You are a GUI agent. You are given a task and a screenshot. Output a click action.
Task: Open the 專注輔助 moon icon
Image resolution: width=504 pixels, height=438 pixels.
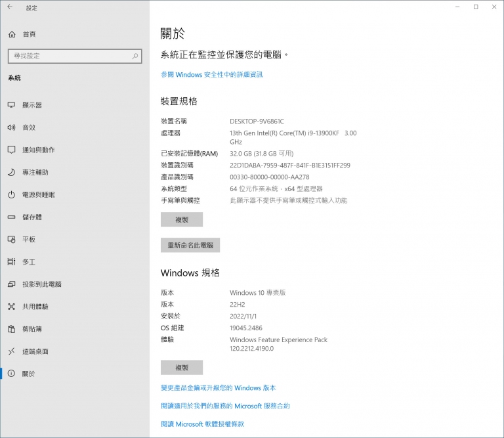pyautogui.click(x=12, y=172)
